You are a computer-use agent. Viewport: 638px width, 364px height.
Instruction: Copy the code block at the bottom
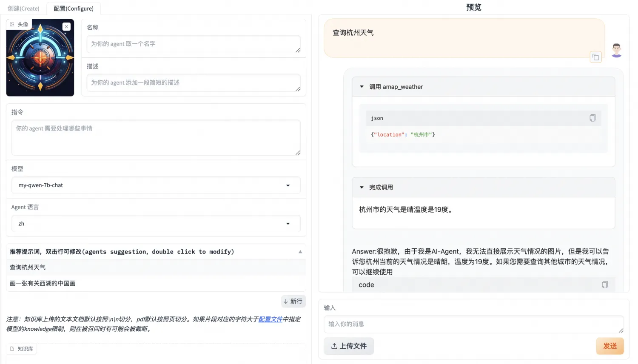coord(605,284)
